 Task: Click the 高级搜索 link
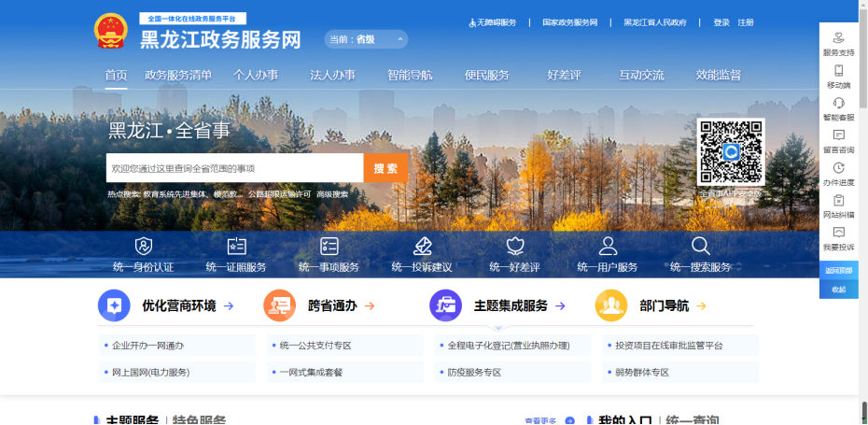pos(332,194)
